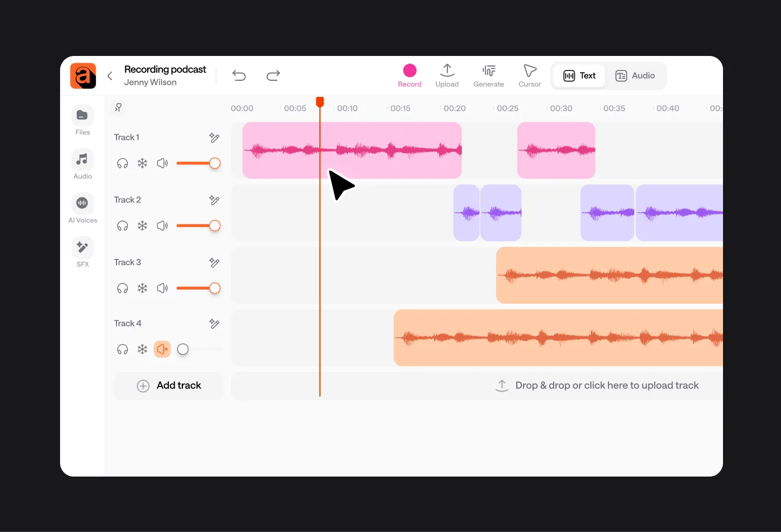Click the upload track drop area
Screen dimensions: 781x532
point(477,385)
